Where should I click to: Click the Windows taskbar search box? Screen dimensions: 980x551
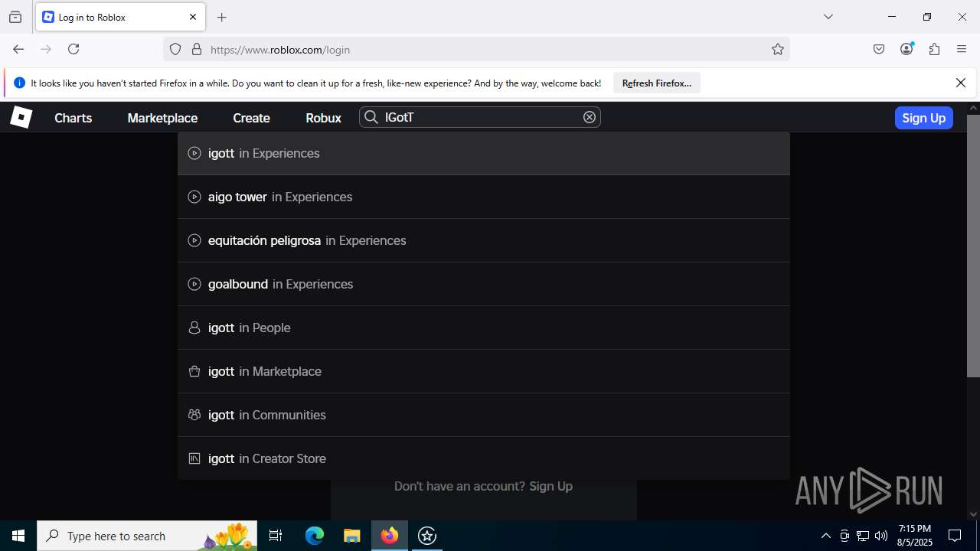(x=147, y=536)
